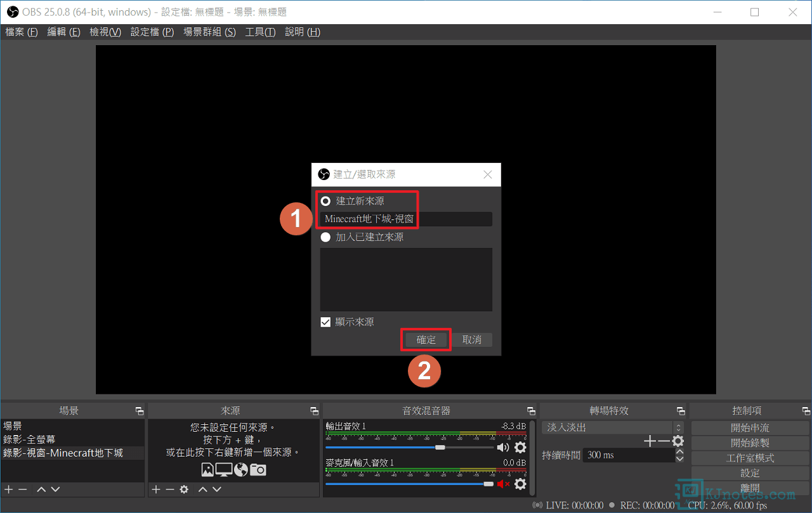Select the 建立新來源 radio button

(326, 201)
